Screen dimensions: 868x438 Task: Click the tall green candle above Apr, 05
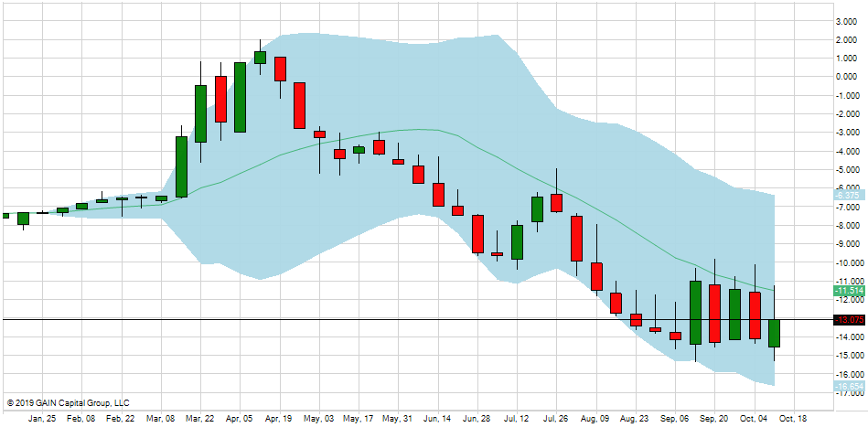coord(240,97)
